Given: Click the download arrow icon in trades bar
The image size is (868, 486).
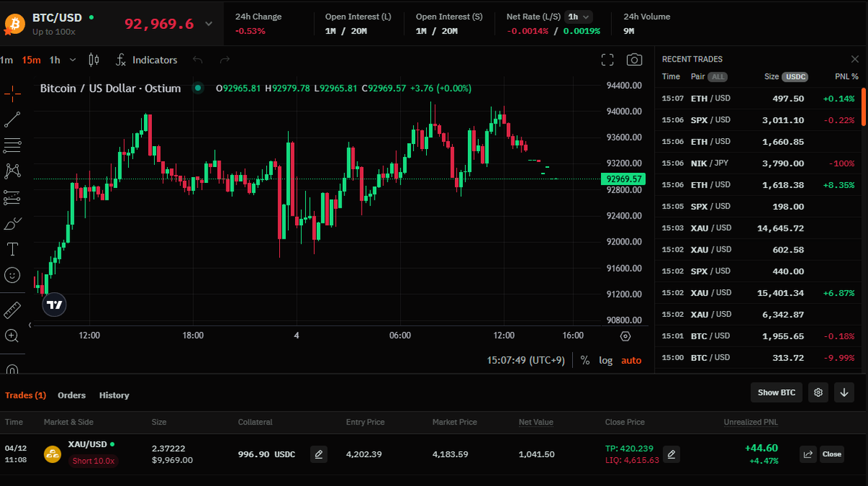Looking at the screenshot, I should pos(844,393).
